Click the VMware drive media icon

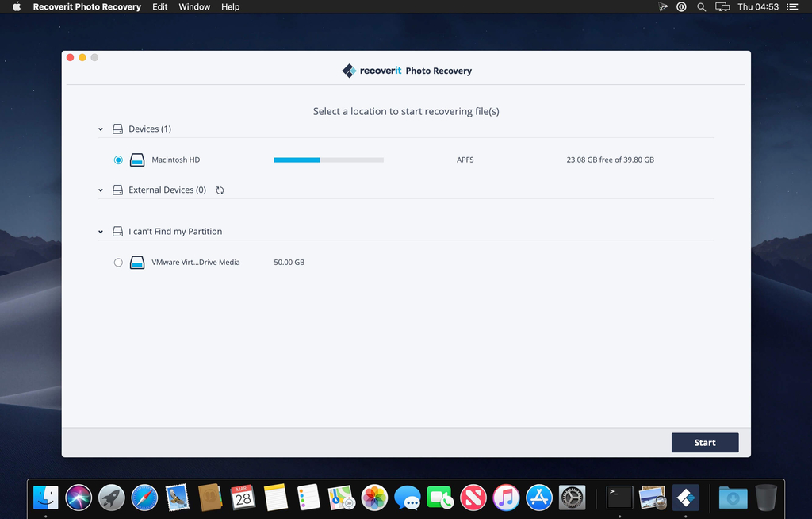coord(137,263)
